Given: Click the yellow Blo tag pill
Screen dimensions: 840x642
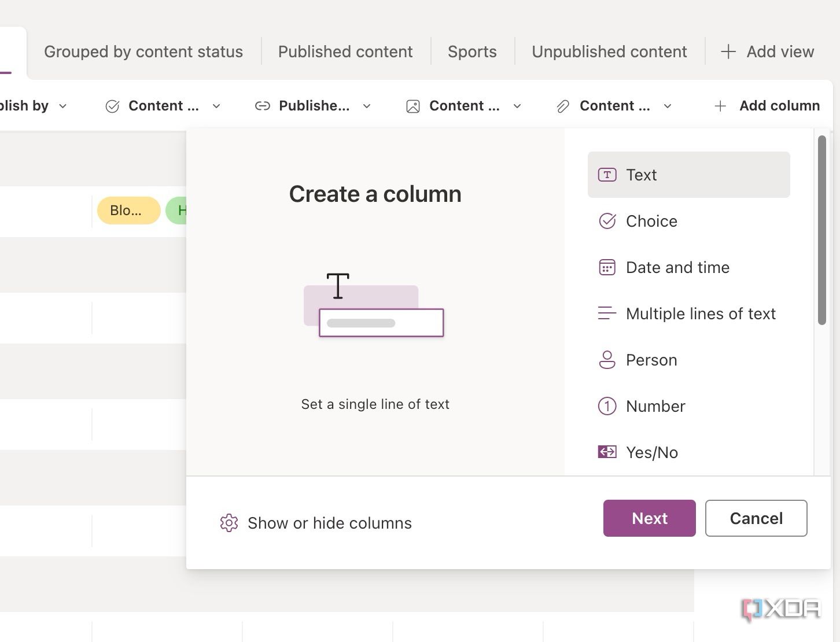Looking at the screenshot, I should 128,211.
